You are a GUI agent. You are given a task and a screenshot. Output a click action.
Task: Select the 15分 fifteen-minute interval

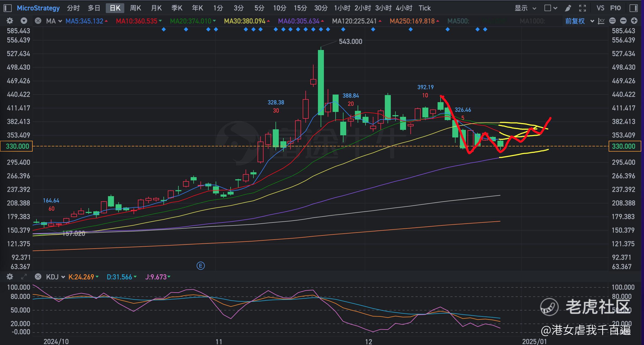(300, 8)
